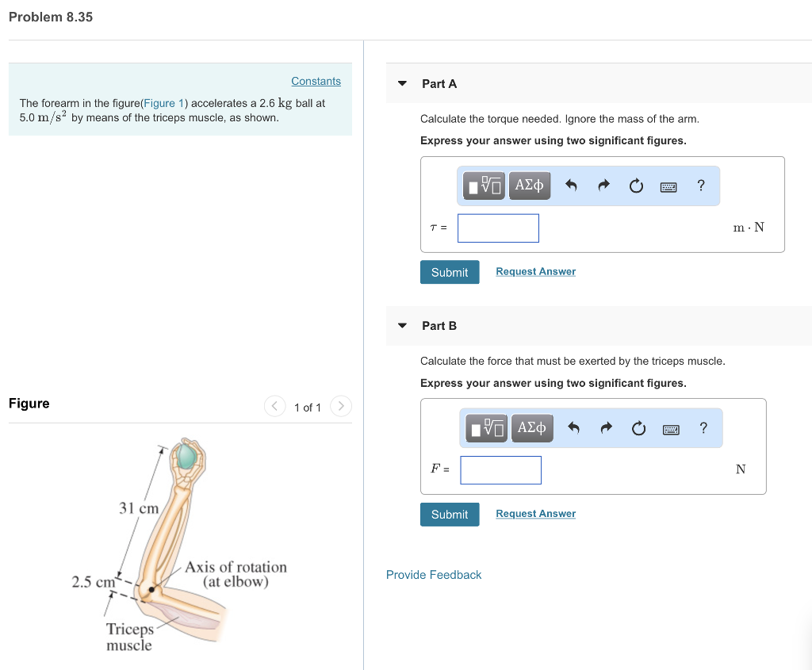Viewport: 812px width, 670px height.
Task: Click the undo icon in Part B toolbar
Action: [573, 428]
